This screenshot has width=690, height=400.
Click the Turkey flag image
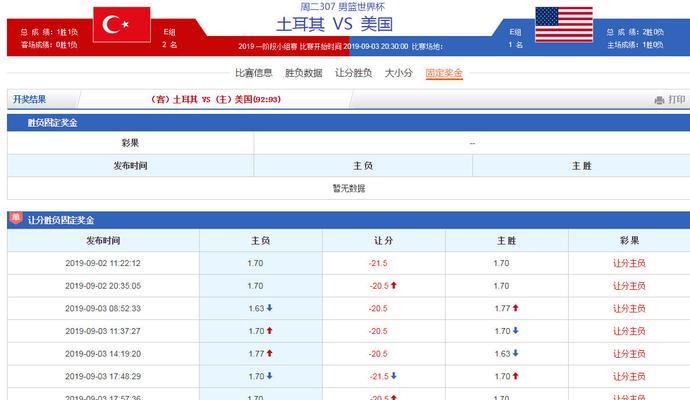122,25
